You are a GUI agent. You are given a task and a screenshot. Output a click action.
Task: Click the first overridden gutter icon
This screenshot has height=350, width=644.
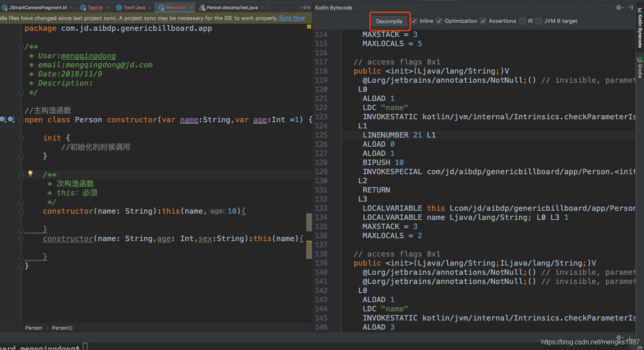[x=3, y=120]
